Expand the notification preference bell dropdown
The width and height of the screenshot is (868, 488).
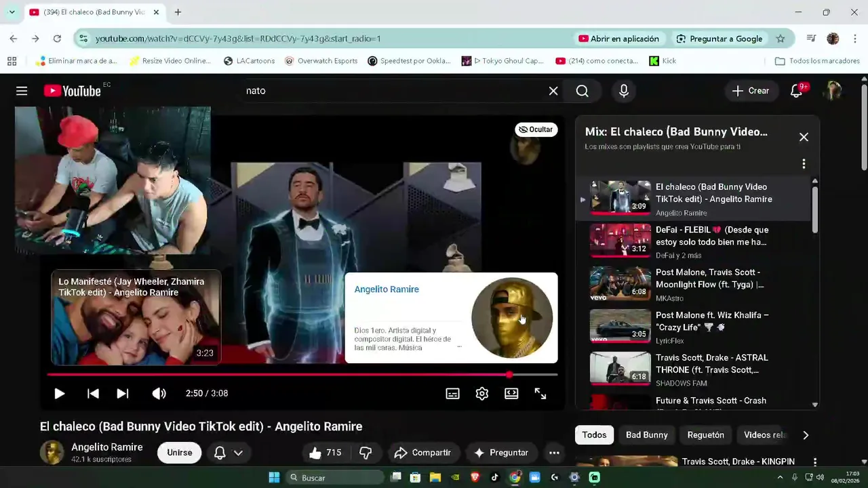point(229,453)
